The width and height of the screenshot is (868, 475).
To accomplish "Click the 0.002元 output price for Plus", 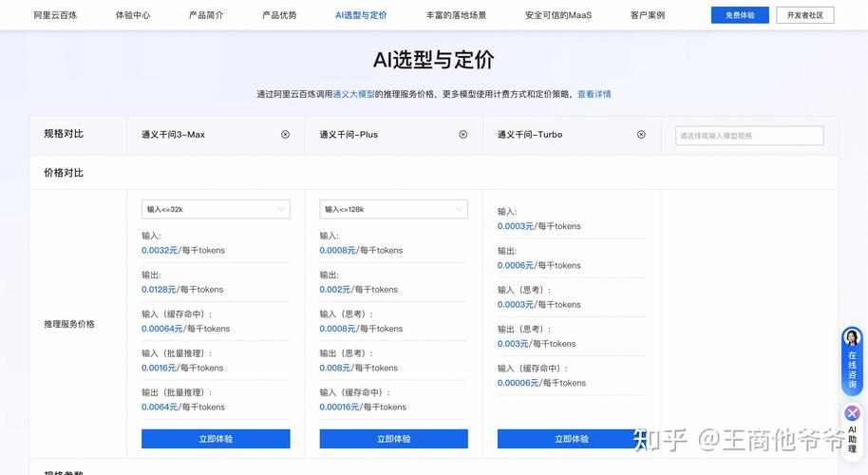I will pos(335,290).
